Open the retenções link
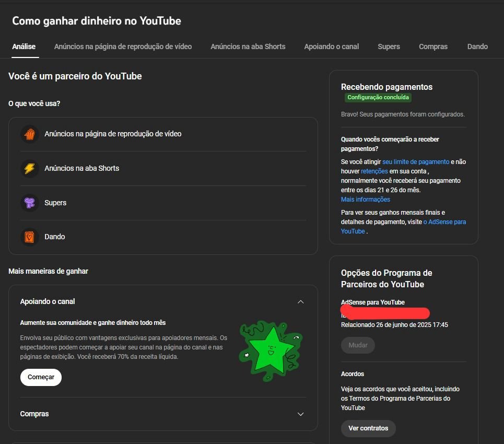 tap(374, 171)
